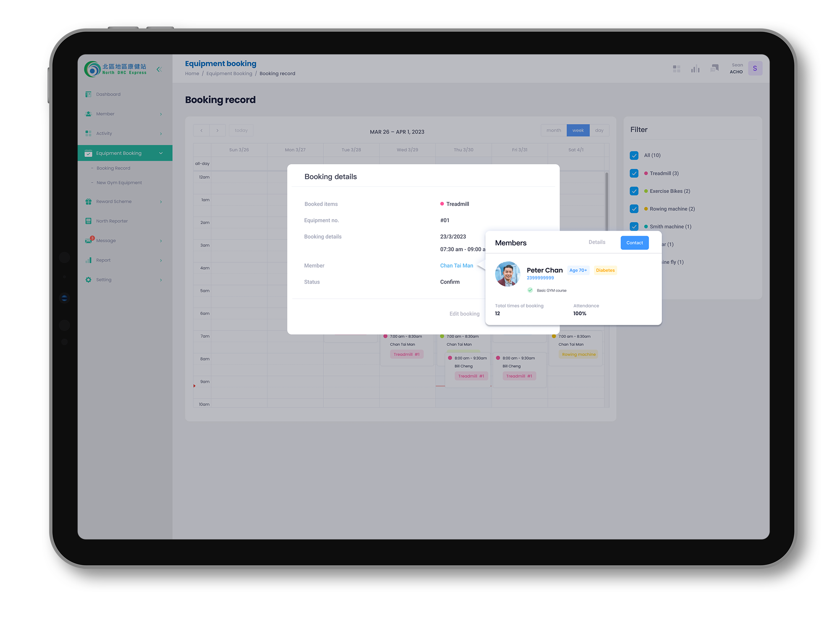
Task: Collapse the Equipment Booking menu chevron
Action: pos(161,153)
